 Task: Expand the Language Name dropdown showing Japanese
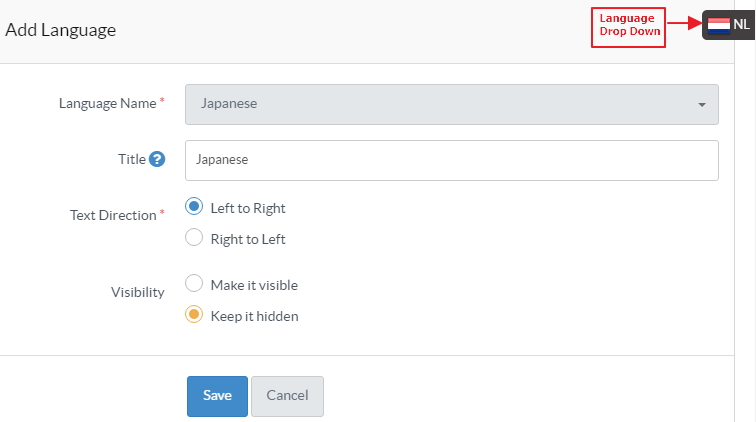[x=451, y=104]
